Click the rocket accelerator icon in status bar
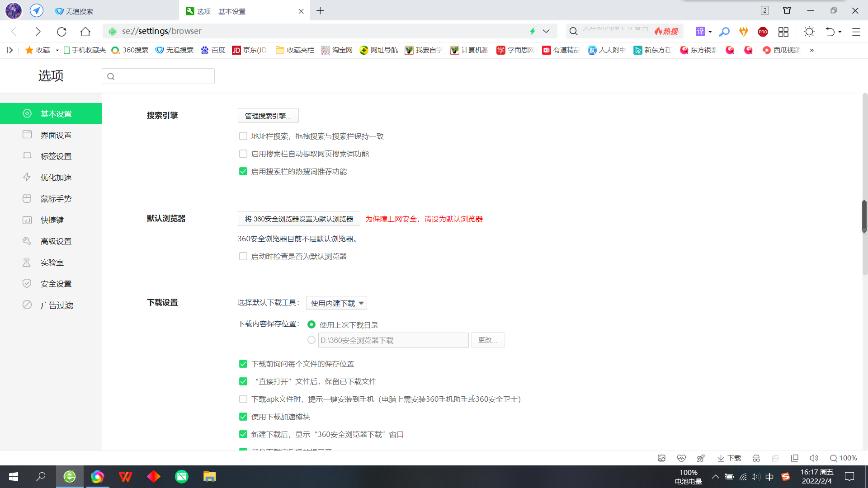The height and width of the screenshot is (488, 868). (x=701, y=458)
